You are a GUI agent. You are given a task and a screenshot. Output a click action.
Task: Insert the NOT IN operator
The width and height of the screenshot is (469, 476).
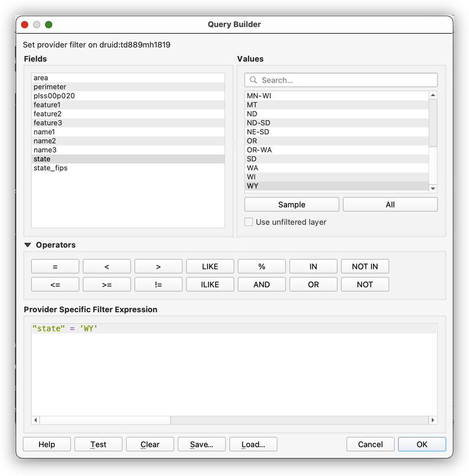pyautogui.click(x=365, y=266)
